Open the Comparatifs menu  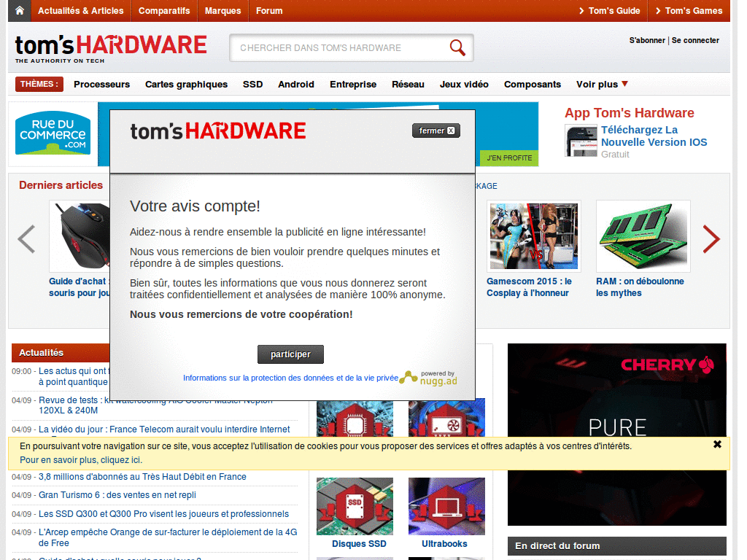[x=164, y=11]
